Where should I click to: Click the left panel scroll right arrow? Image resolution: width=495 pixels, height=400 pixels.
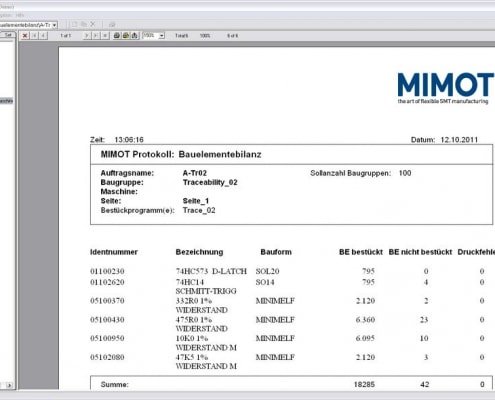(9, 385)
